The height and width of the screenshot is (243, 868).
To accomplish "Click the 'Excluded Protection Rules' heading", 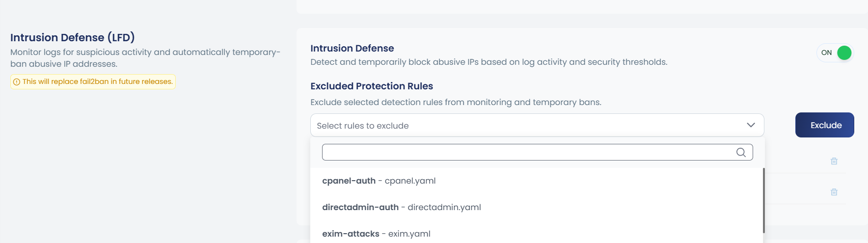I will [x=372, y=86].
